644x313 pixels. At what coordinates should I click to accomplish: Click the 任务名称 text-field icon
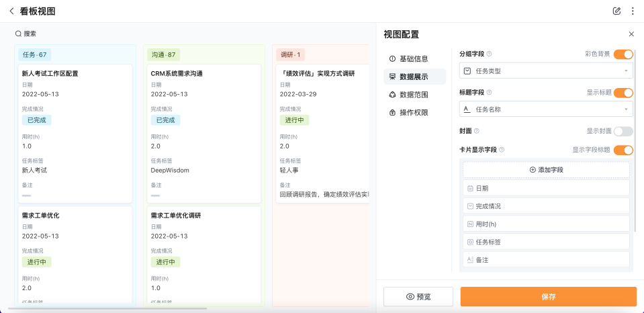(x=467, y=109)
